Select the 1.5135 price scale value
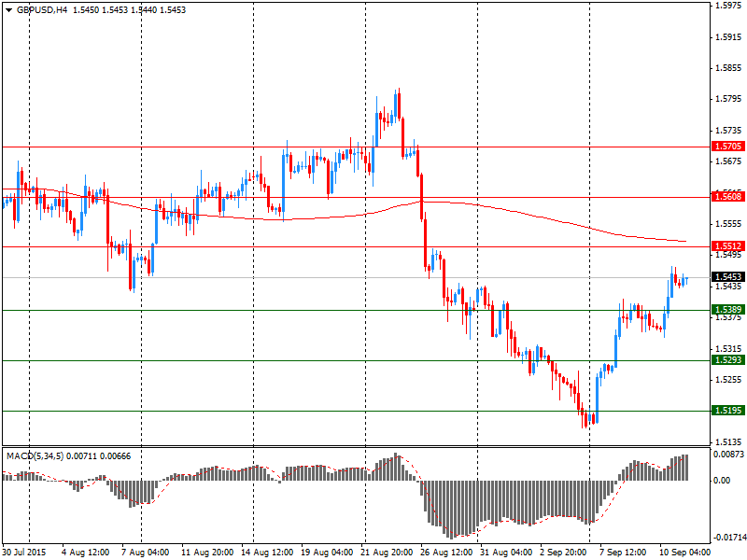 728,441
